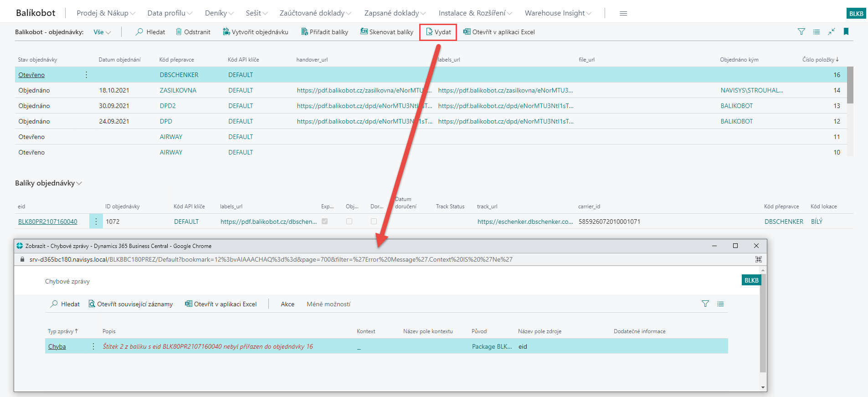
Task: Open the BLK80PR2107160040 eid link
Action: pos(47,222)
